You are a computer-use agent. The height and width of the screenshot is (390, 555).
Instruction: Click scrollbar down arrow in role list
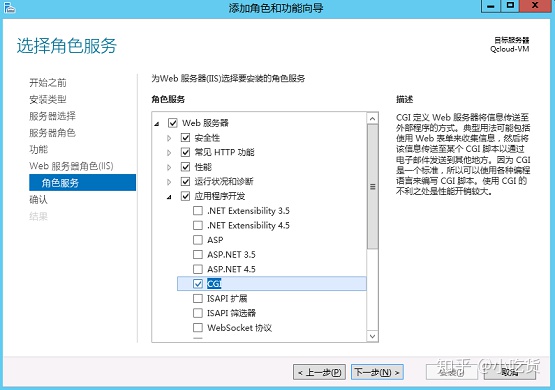[372, 336]
